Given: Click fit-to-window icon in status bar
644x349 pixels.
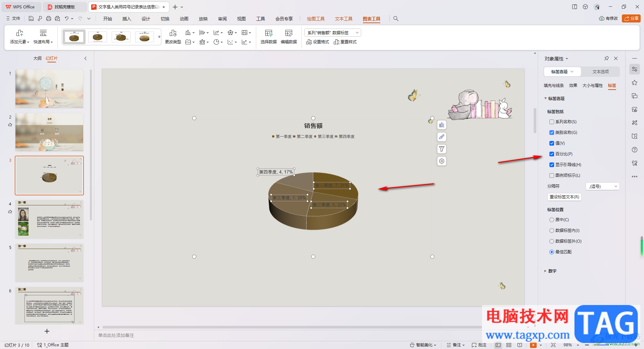Looking at the screenshot, I should click(x=553, y=345).
